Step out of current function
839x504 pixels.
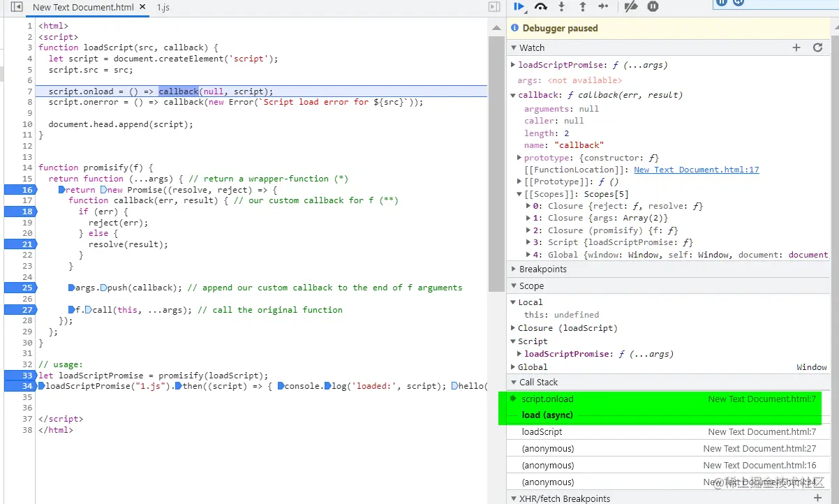(582, 6)
